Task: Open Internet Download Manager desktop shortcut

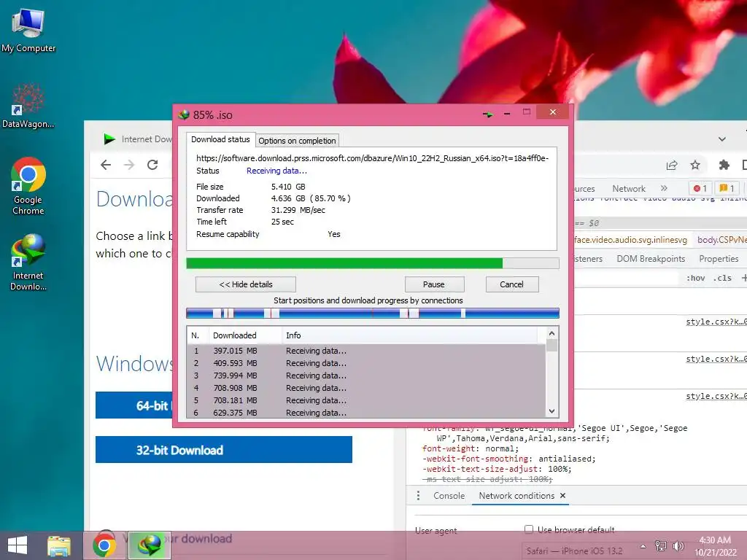Action: tap(28, 262)
